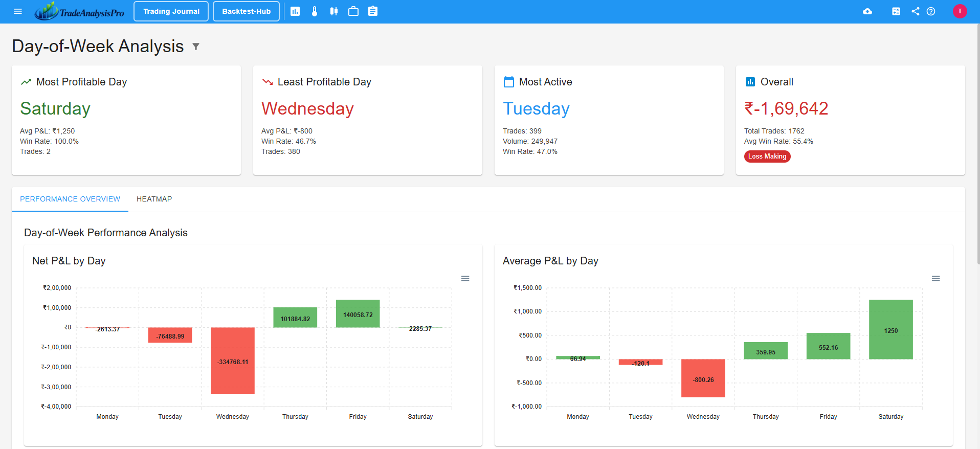Click the Overall card chart icon
The width and height of the screenshot is (980, 449).
[750, 82]
